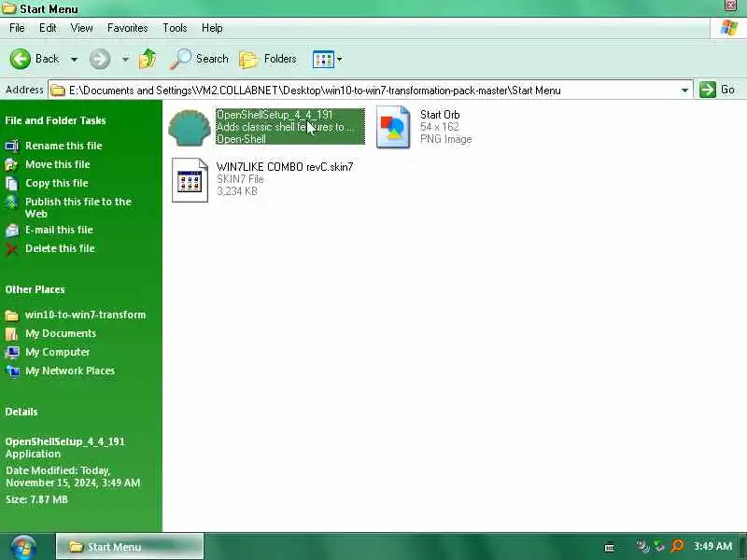Go up one folder level
The height and width of the screenshot is (560, 747).
(x=148, y=59)
